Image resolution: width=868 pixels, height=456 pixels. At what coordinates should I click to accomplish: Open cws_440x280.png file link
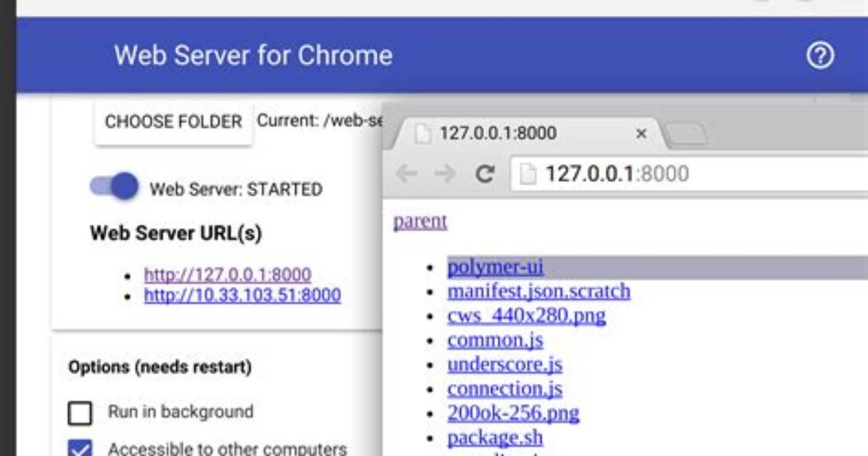(x=526, y=316)
